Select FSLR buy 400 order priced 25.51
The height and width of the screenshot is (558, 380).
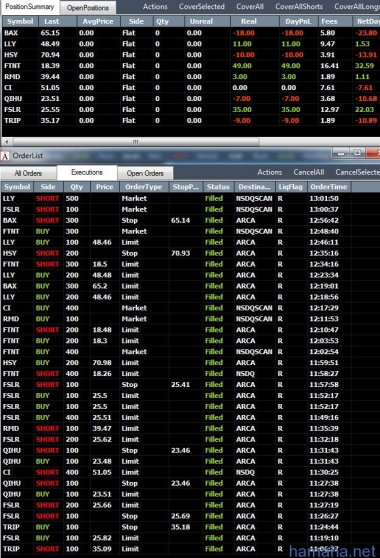click(190, 417)
